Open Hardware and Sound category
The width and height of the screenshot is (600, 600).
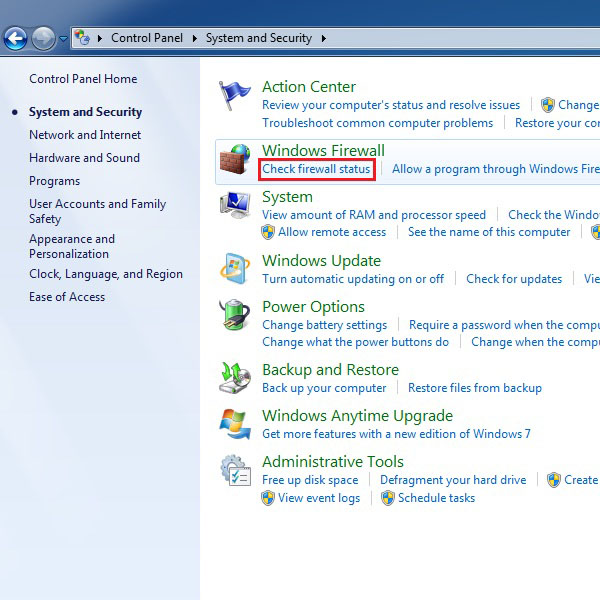click(84, 158)
